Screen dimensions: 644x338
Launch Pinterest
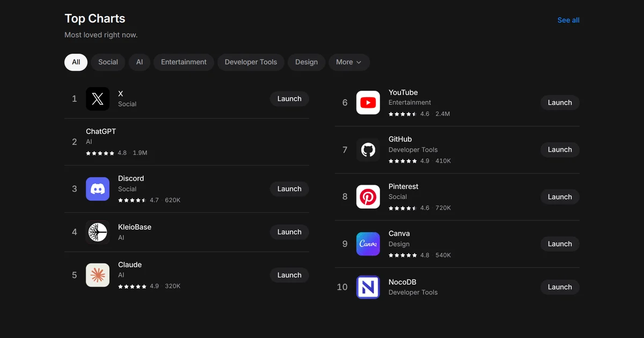point(560,197)
